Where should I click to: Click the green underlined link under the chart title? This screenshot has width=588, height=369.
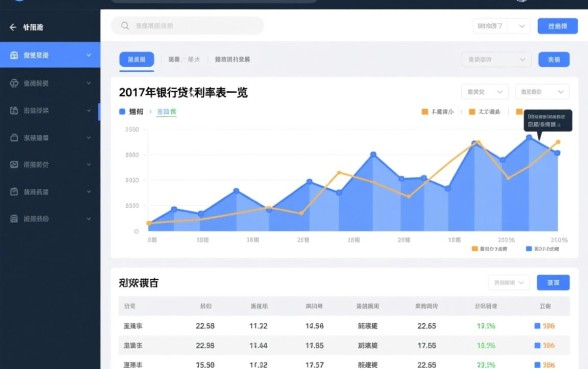coord(166,112)
